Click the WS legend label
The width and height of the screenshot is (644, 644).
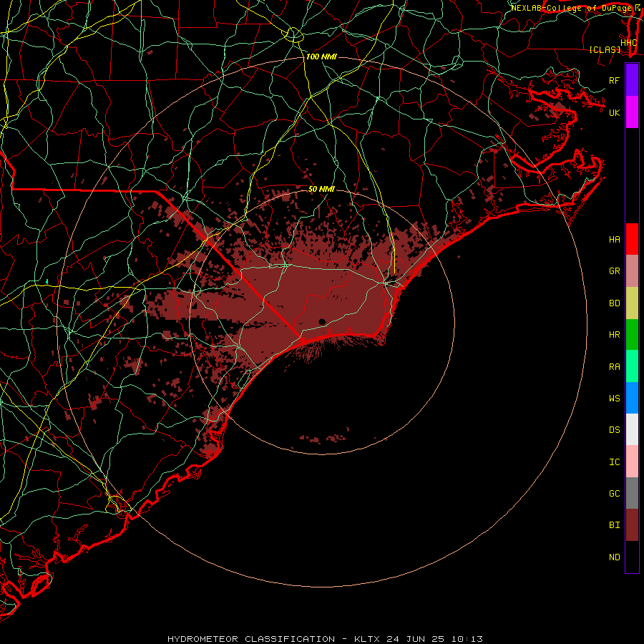(614, 398)
